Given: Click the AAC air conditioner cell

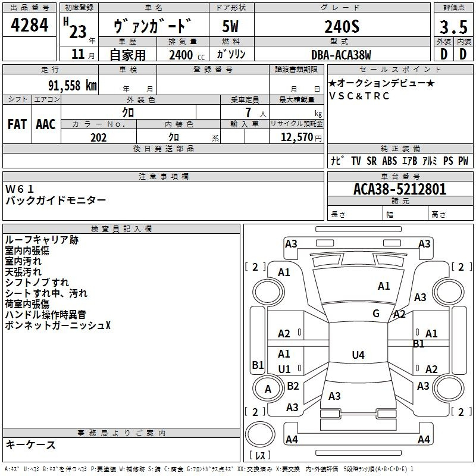Looking at the screenshot, I should [x=46, y=124].
